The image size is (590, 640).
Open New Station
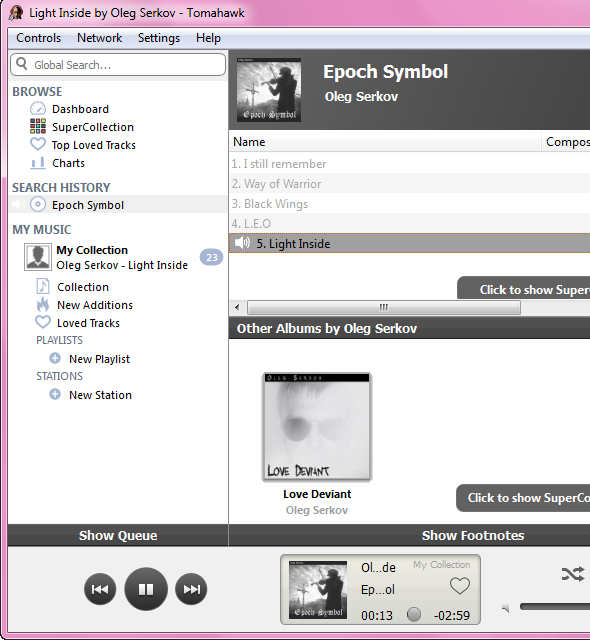point(100,395)
